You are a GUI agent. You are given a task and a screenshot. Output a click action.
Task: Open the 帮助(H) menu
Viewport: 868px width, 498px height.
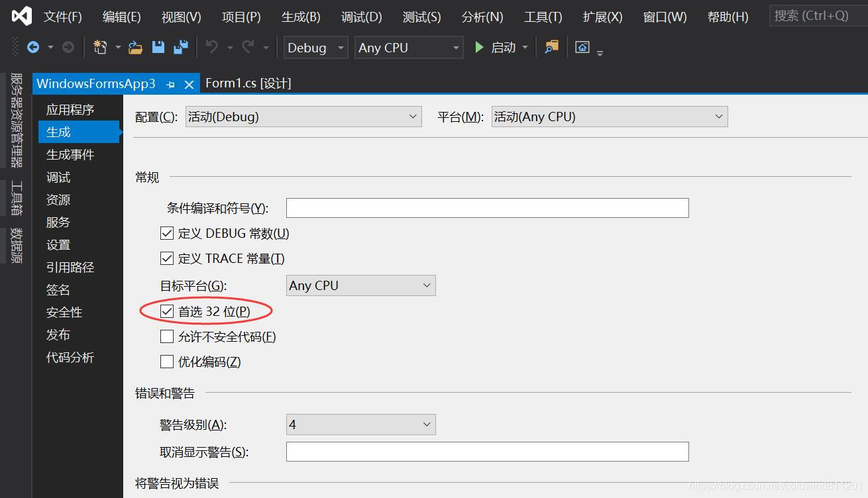click(x=728, y=17)
